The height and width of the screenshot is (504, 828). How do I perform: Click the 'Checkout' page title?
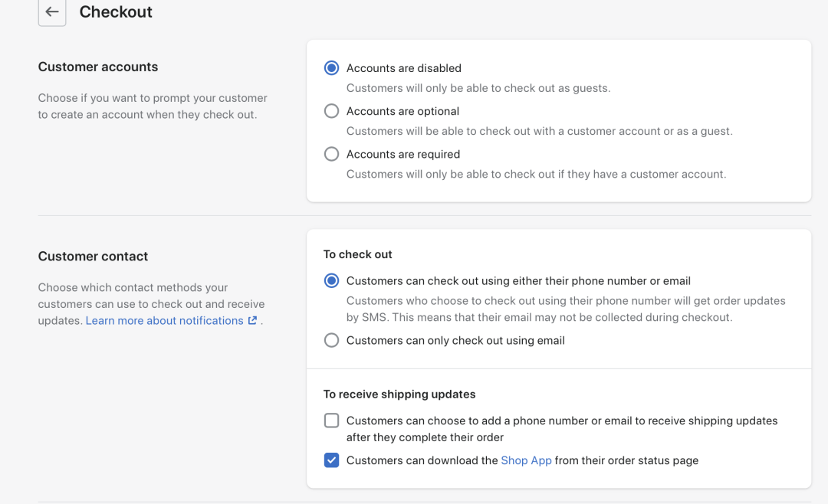coord(116,12)
